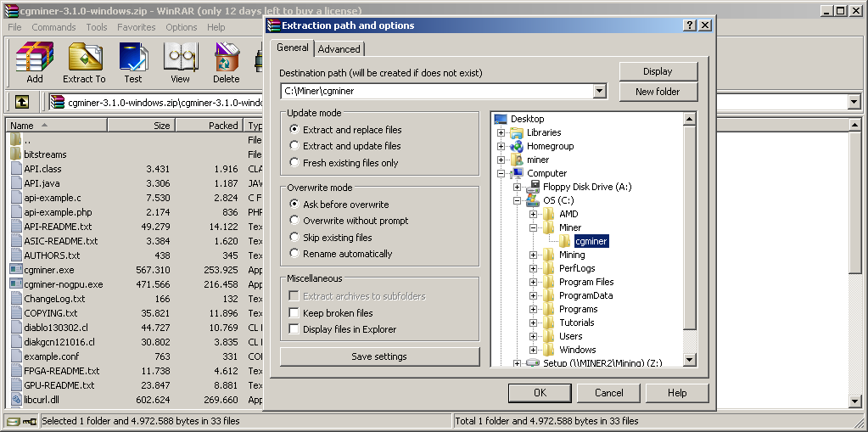Click the Desktop icon in folder tree
Screen dimensions: 868x432
[x=501, y=119]
